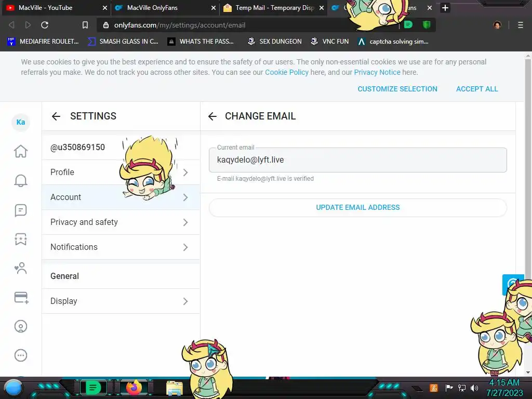Open the More options ellipsis icon
The height and width of the screenshot is (399, 532).
pyautogui.click(x=21, y=355)
